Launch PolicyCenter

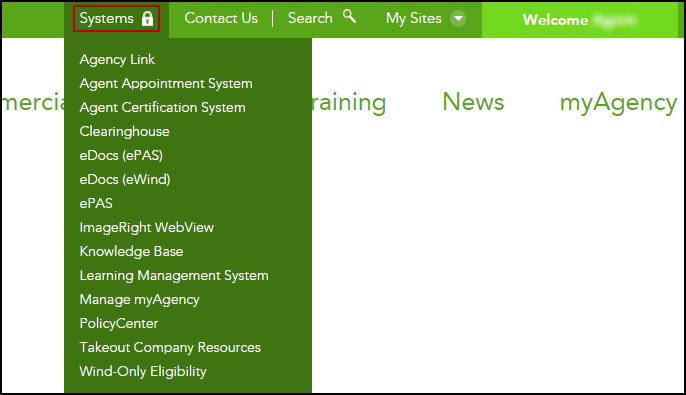click(x=119, y=324)
